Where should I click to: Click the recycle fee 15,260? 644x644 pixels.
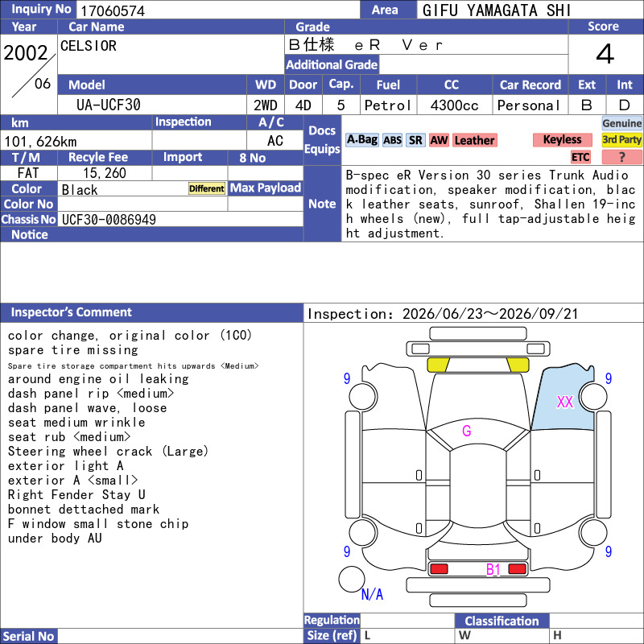coord(105,173)
